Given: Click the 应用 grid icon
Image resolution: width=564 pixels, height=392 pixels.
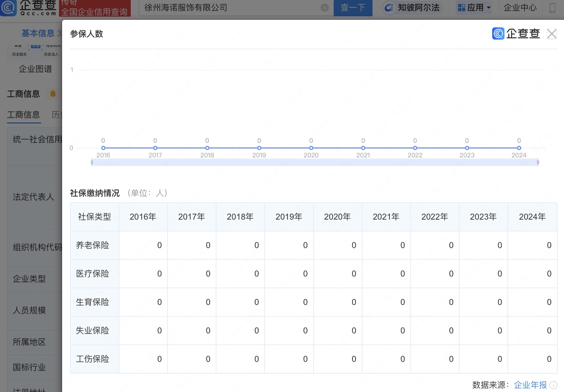Looking at the screenshot, I should coord(461,8).
